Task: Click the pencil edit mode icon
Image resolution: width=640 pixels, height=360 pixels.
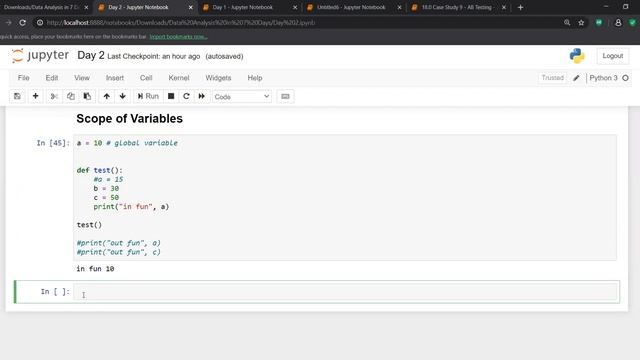Action: click(576, 78)
